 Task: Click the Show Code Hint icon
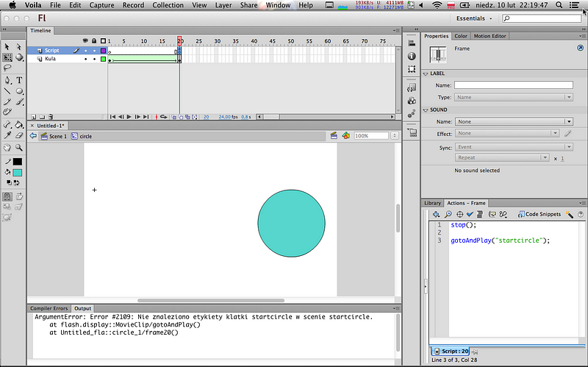point(492,214)
